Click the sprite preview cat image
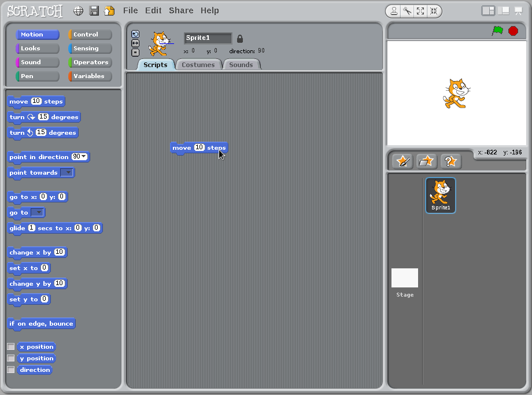 click(x=160, y=44)
